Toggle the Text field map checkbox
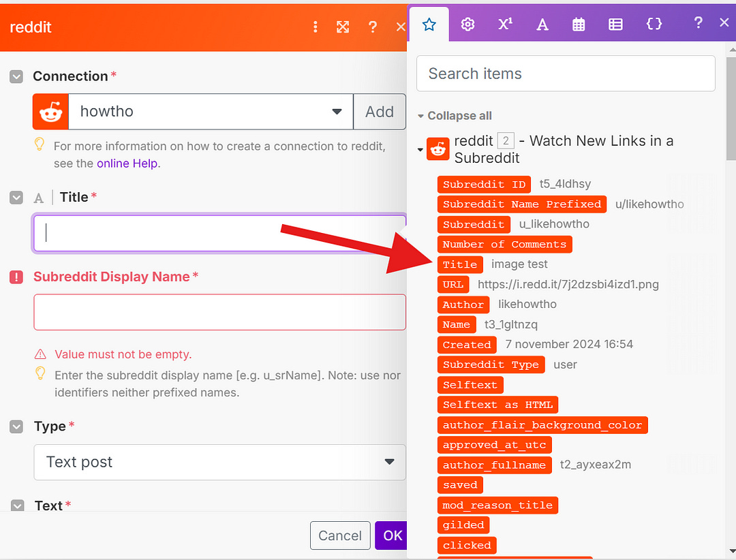 tap(17, 505)
